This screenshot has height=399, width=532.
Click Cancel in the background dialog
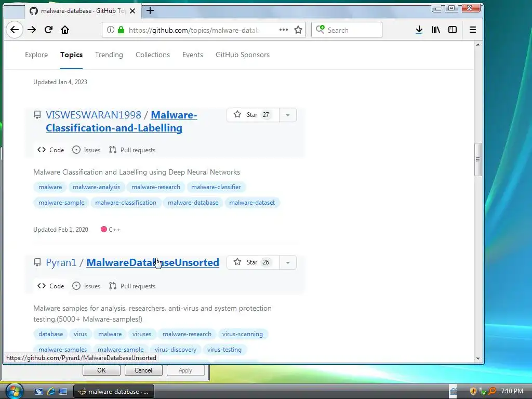143,370
